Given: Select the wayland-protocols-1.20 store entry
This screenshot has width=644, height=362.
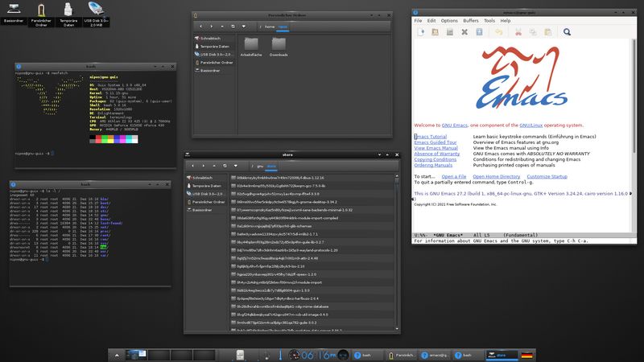Looking at the screenshot, I should pyautogui.click(x=312, y=250).
